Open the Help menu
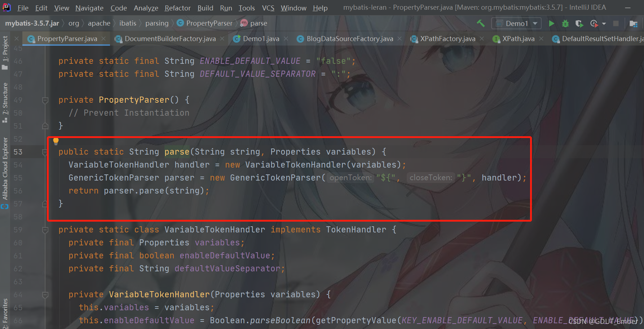The width and height of the screenshot is (644, 329). tap(320, 8)
